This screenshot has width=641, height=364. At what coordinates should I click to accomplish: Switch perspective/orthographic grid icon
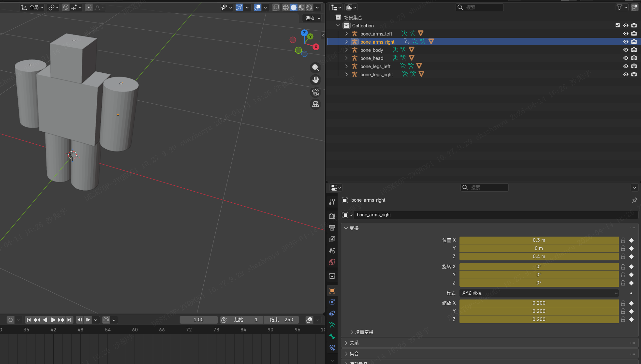point(315,104)
